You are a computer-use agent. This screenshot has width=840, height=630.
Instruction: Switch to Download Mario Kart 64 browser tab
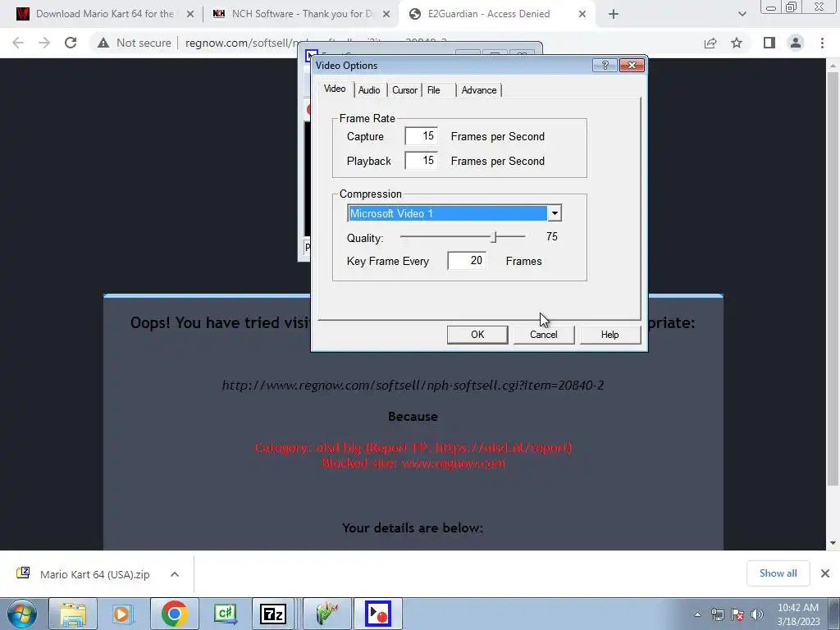pyautogui.click(x=104, y=14)
